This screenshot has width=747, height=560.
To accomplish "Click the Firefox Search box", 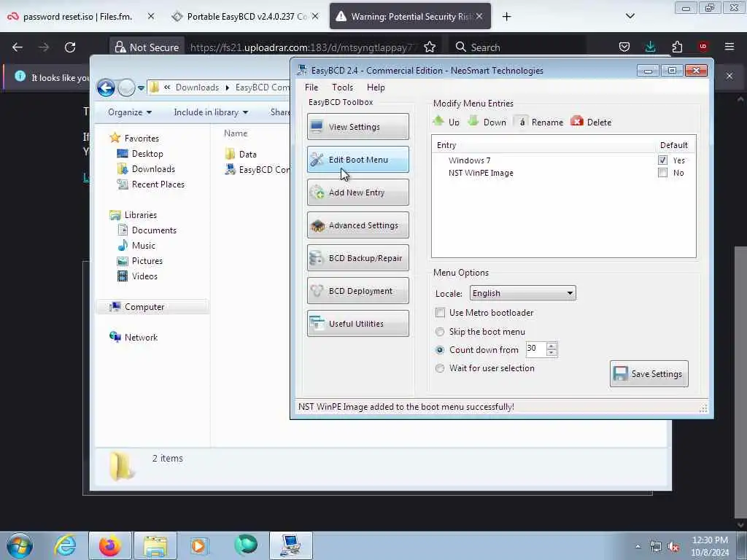I will 517,47.
